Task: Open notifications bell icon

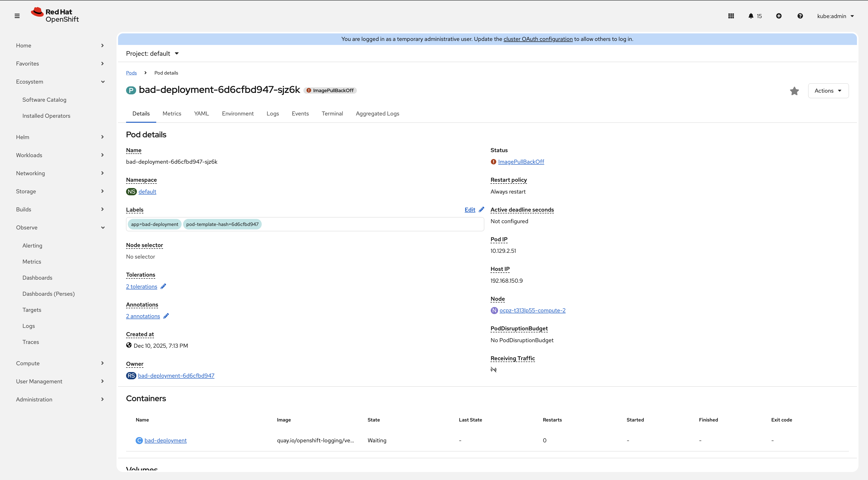Action: pos(751,16)
